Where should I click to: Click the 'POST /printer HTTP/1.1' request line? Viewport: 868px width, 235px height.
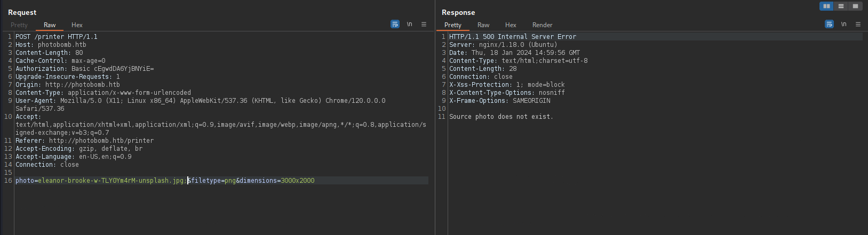(57, 37)
